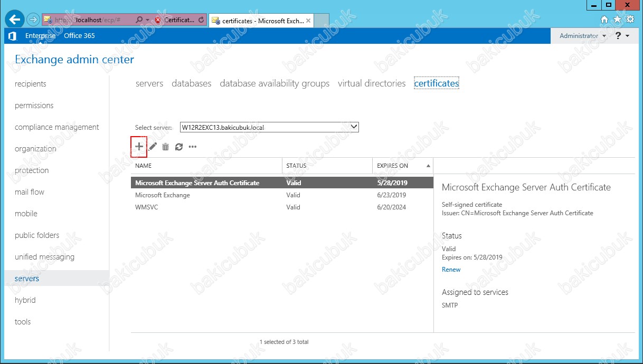Switch to the servers tab
Screen dimensions: 643x364
149,83
